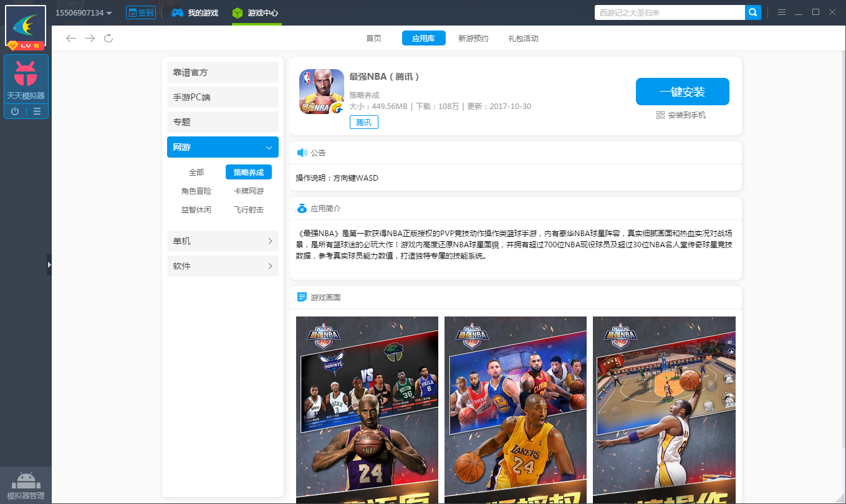
Task: Open the 新游预约 tab
Action: tap(473, 39)
